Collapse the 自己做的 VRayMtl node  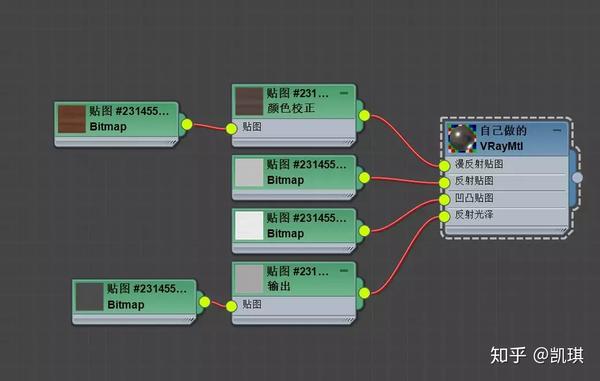(x=557, y=130)
